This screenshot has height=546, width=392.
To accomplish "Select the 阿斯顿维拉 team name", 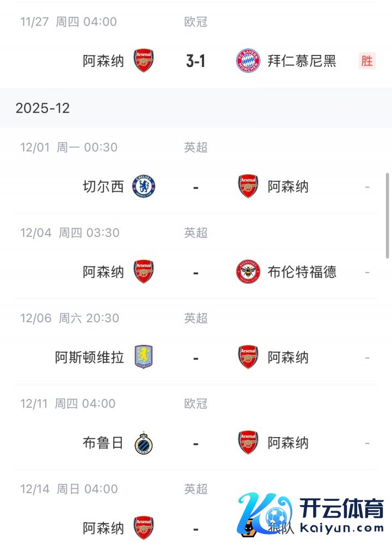I will [90, 358].
